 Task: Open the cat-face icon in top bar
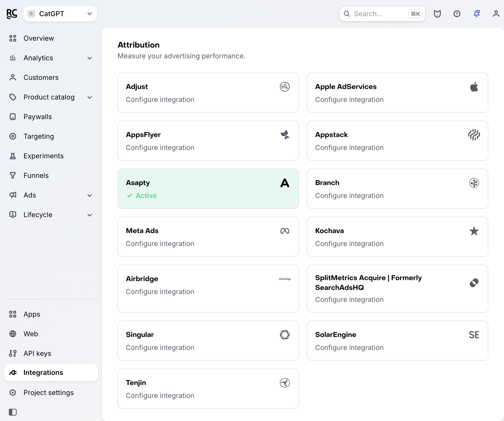tap(437, 14)
